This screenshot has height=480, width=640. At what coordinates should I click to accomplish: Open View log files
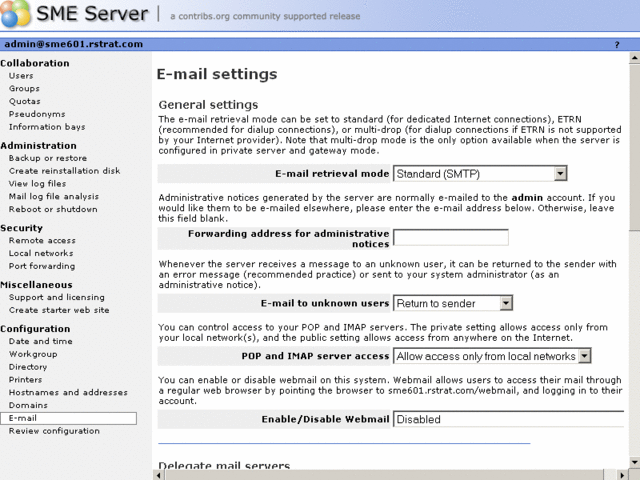pos(37,184)
